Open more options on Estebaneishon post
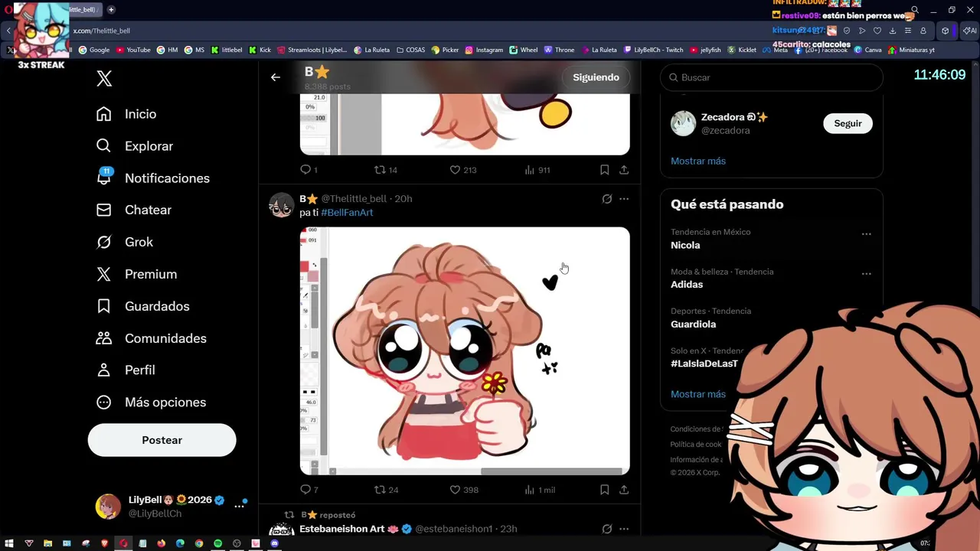This screenshot has width=980, height=551. click(x=624, y=529)
